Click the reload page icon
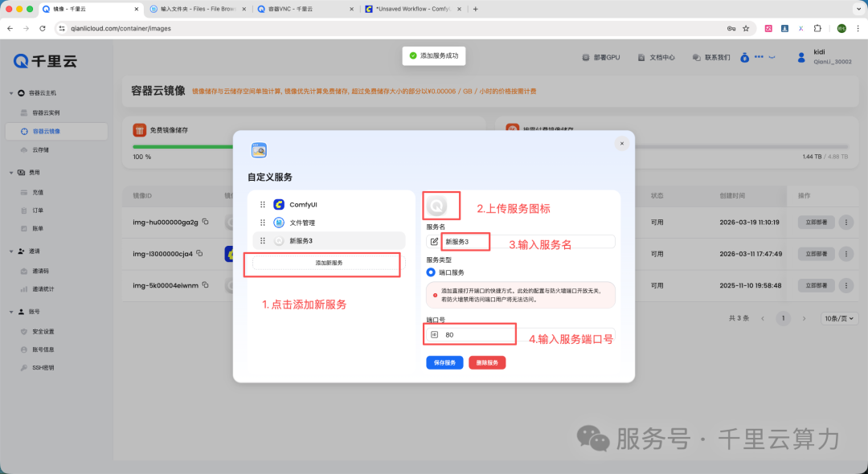This screenshot has height=474, width=868. click(42, 28)
